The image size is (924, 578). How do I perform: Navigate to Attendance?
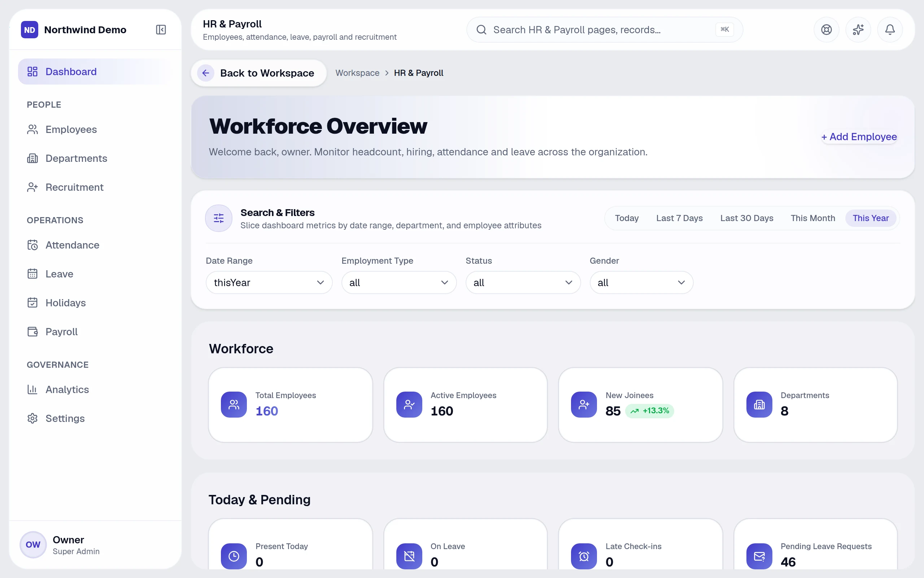(95, 245)
